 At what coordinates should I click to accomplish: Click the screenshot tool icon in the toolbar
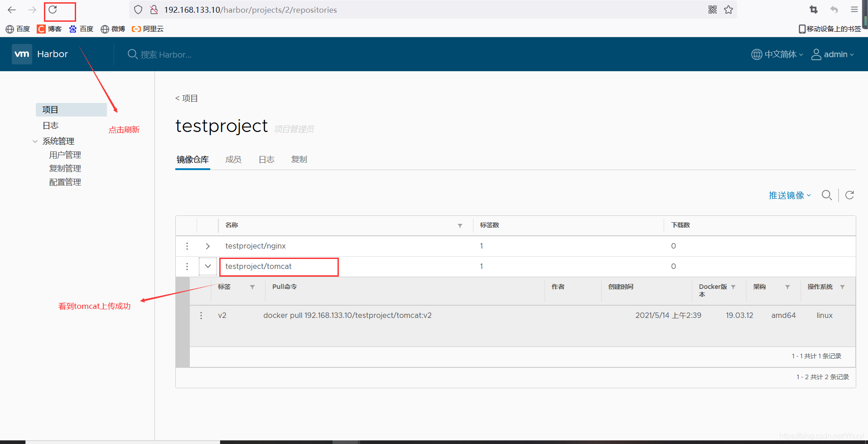coord(813,10)
